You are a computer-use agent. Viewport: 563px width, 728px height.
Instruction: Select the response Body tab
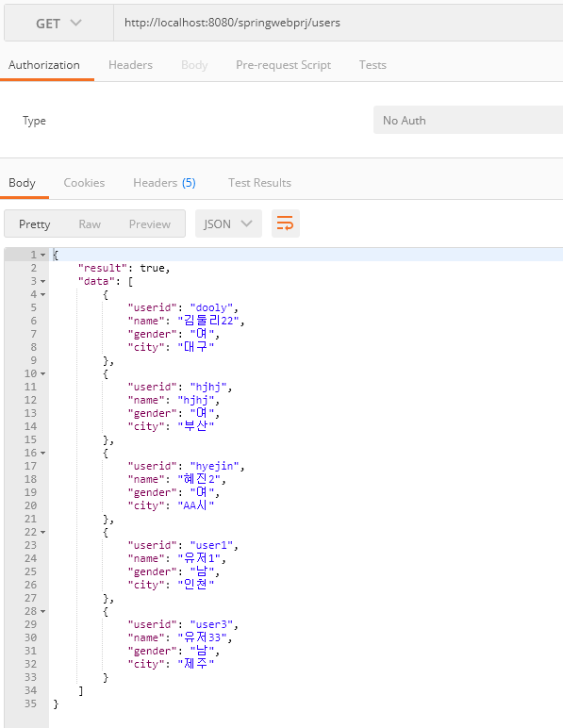point(22,183)
